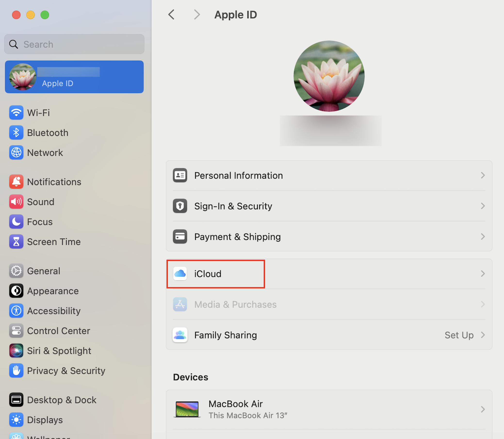Expand Personal Information row chevron
This screenshot has height=439, width=504.
point(483,175)
